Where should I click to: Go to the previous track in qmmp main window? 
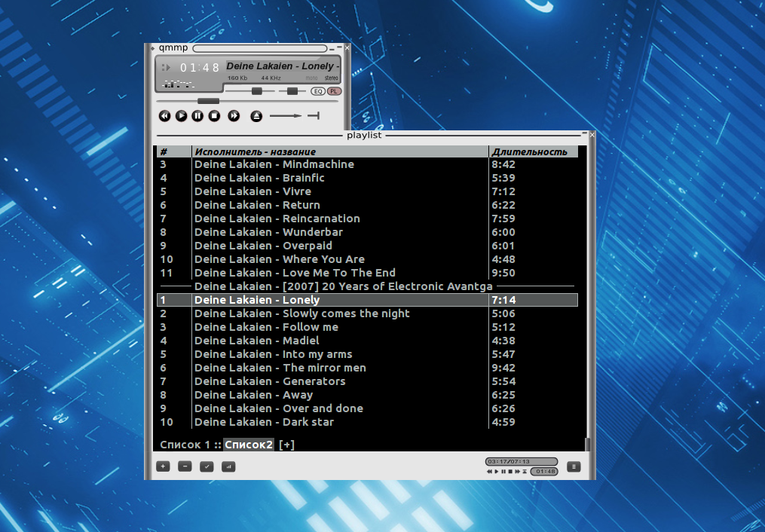(164, 116)
